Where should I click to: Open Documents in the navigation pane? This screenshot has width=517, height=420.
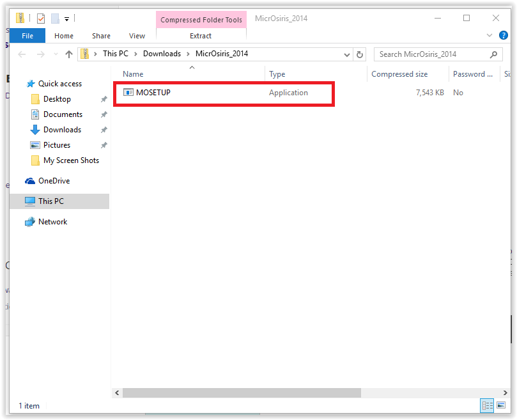63,114
